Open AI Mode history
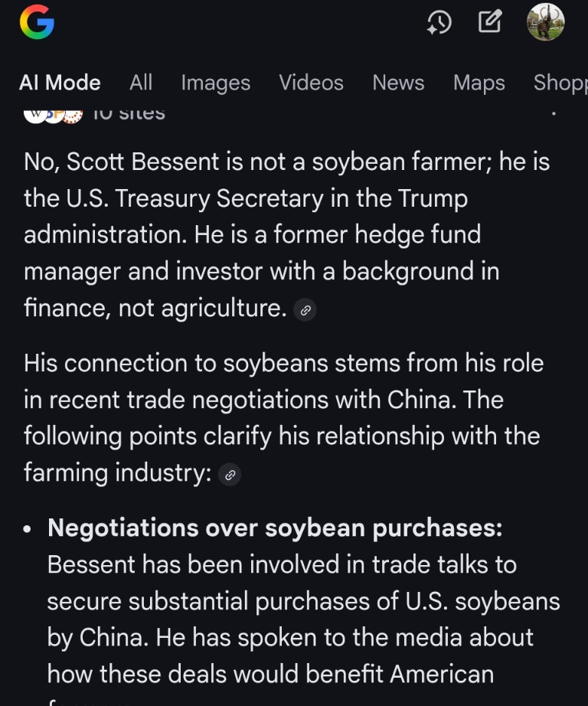This screenshot has height=706, width=588. (439, 23)
